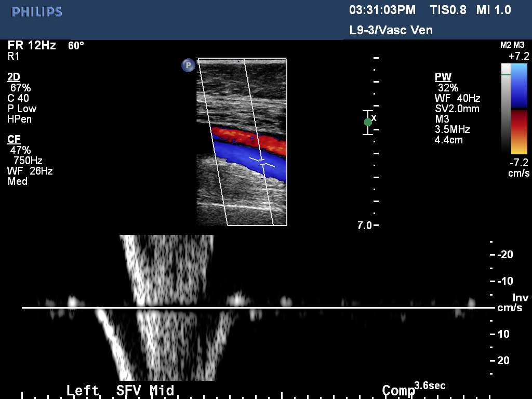Click the blue P orientation marker
The height and width of the screenshot is (399, 532).
click(188, 65)
